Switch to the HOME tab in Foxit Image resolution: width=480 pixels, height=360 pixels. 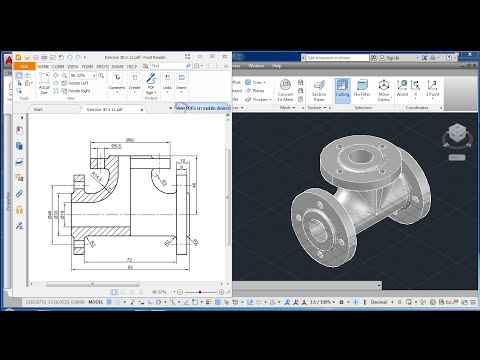[43, 67]
